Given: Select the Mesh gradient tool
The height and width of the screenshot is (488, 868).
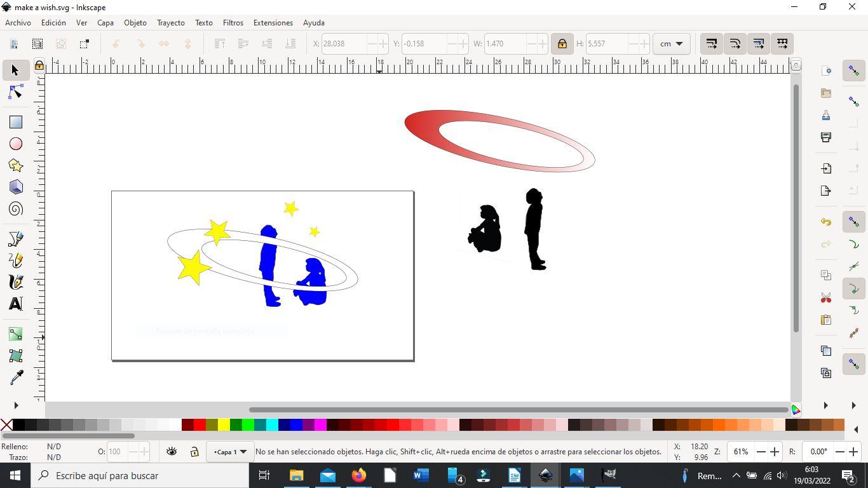Looking at the screenshot, I should click(x=15, y=355).
